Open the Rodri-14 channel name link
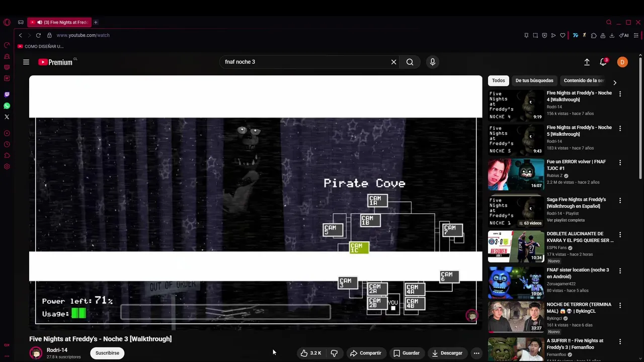The height and width of the screenshot is (362, 644). click(x=57, y=350)
